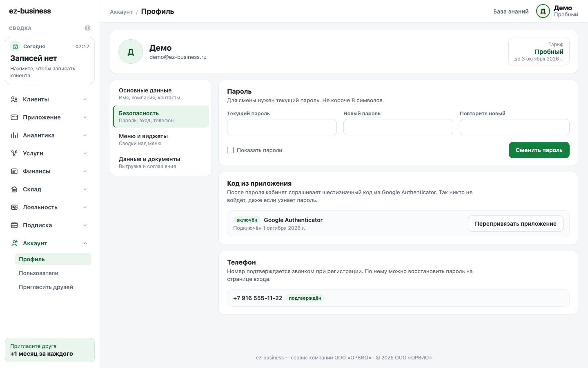Click the large Демо profile avatar

[x=131, y=52]
